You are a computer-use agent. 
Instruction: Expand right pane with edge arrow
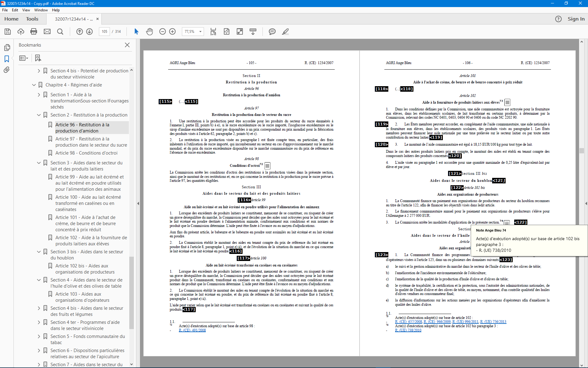pos(586,203)
